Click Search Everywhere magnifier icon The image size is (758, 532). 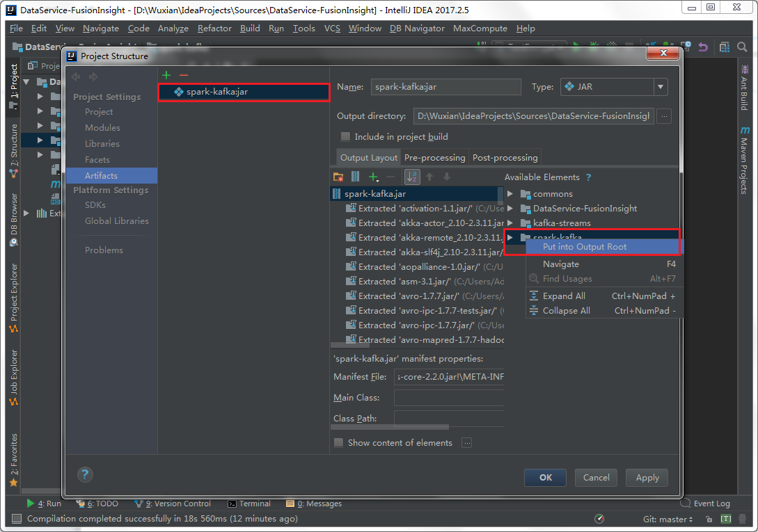click(x=742, y=47)
